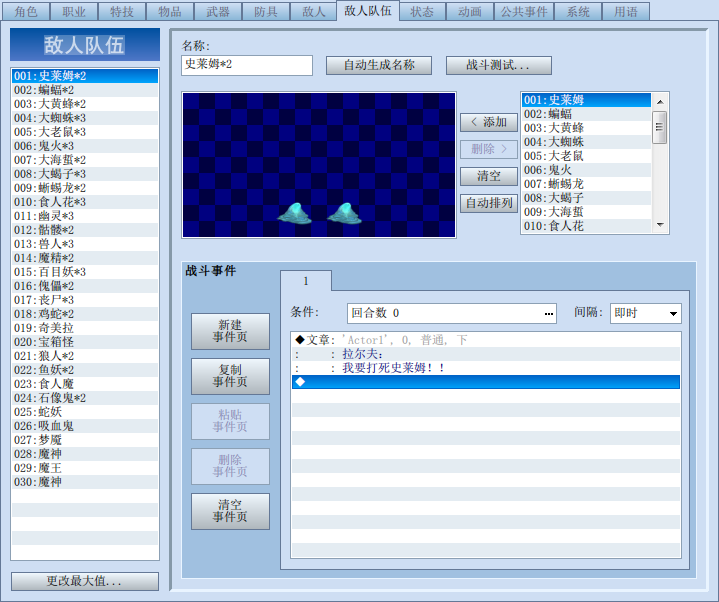Select the empty highlighted event command row

(x=486, y=382)
